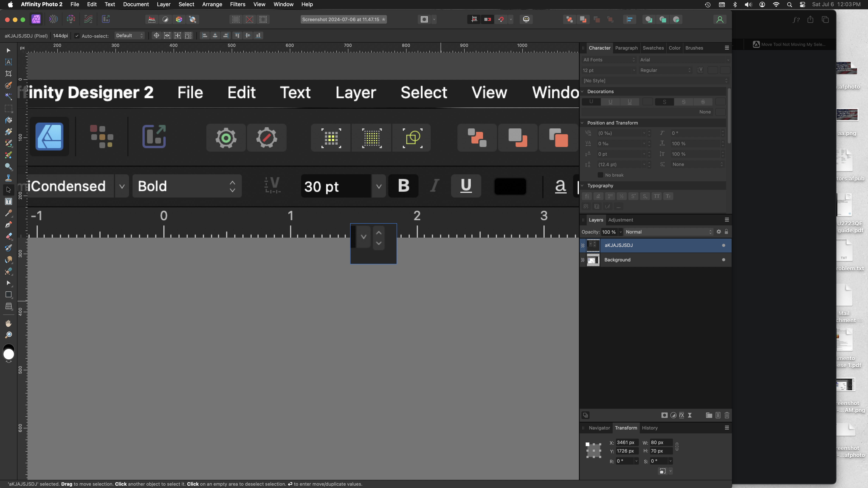Toggle Force Pixel Alignment

point(474,20)
